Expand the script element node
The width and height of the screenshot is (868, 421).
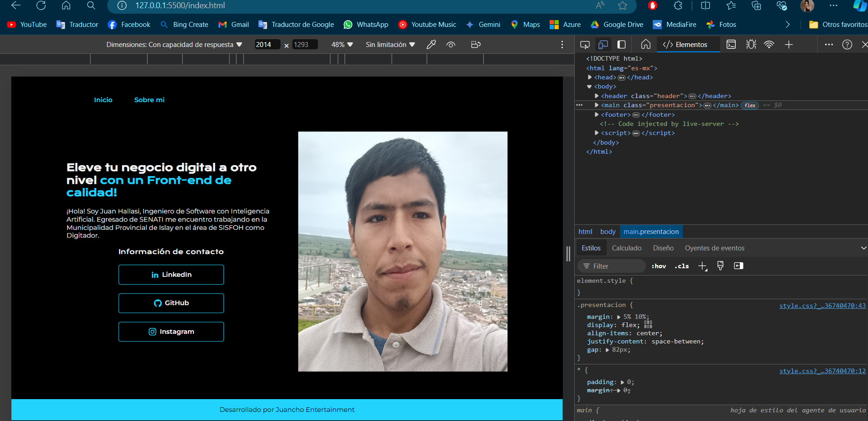click(x=597, y=133)
